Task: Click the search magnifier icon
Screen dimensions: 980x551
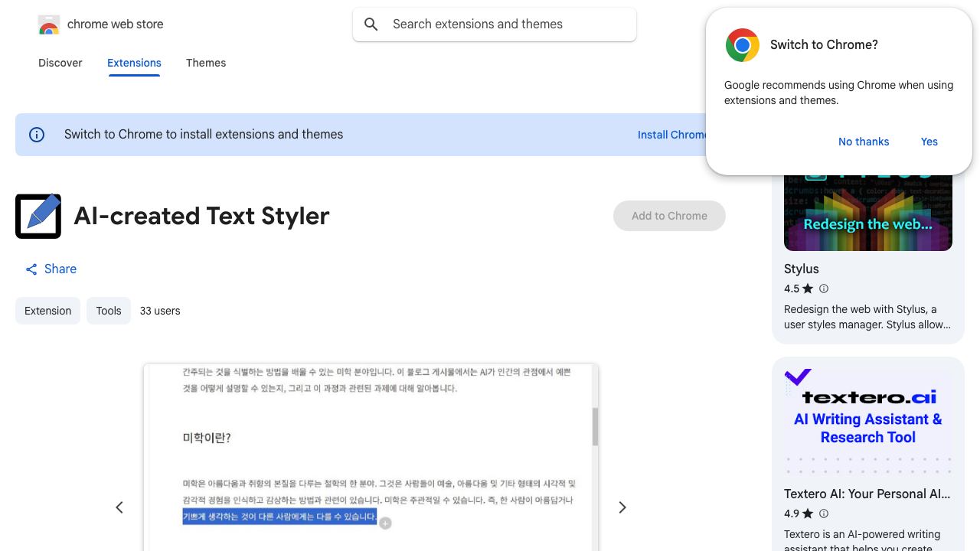Action: (371, 24)
